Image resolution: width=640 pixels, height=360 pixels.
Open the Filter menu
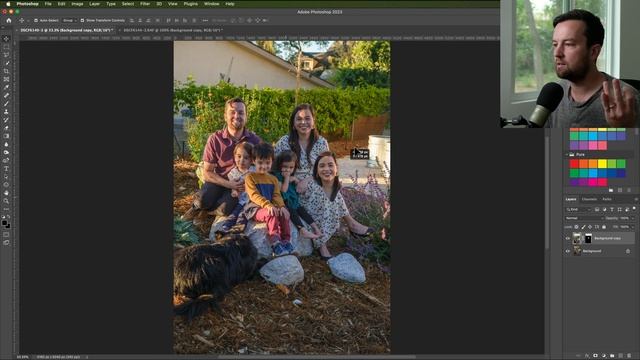click(x=145, y=4)
